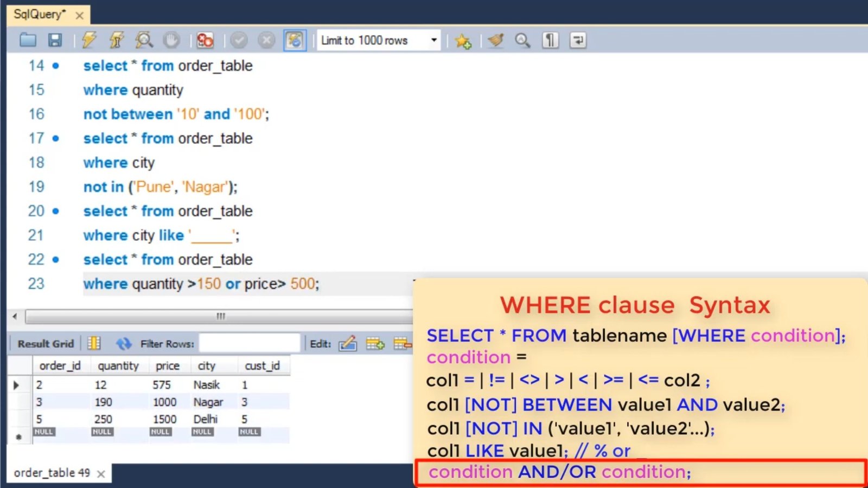Open the find magnifier next to the wand icon
868x488 pixels.
click(x=522, y=40)
